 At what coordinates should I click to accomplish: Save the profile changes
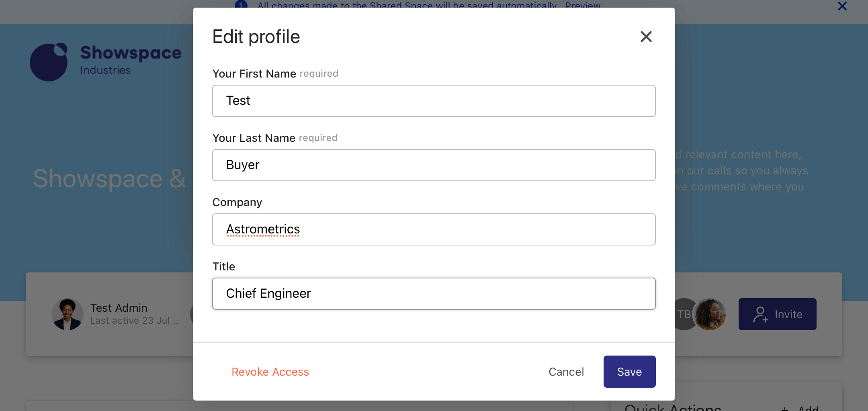click(x=629, y=372)
